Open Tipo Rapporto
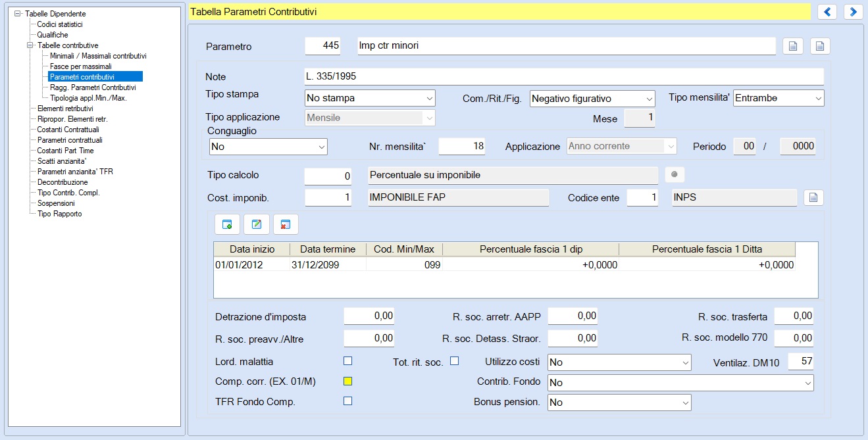 click(60, 214)
